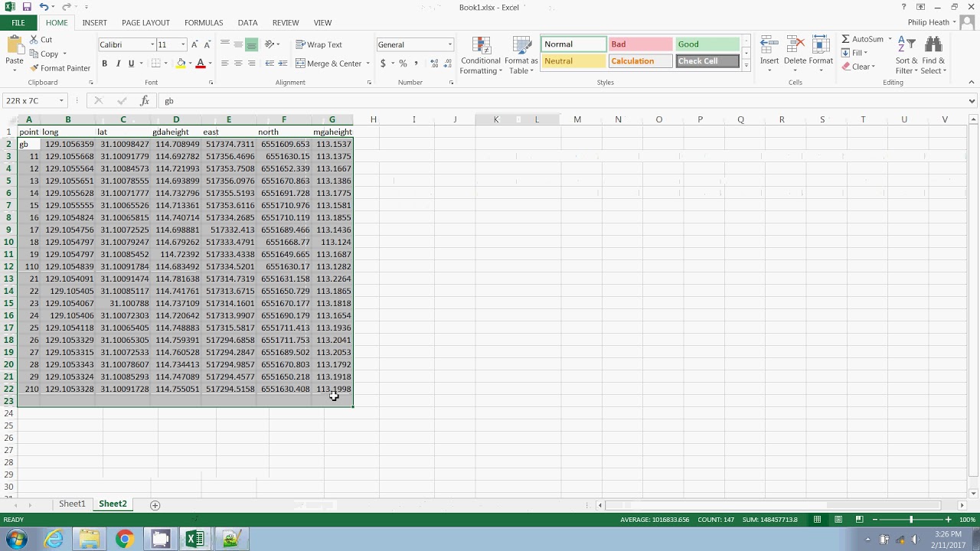Click the Insert Function fx icon

tap(145, 100)
